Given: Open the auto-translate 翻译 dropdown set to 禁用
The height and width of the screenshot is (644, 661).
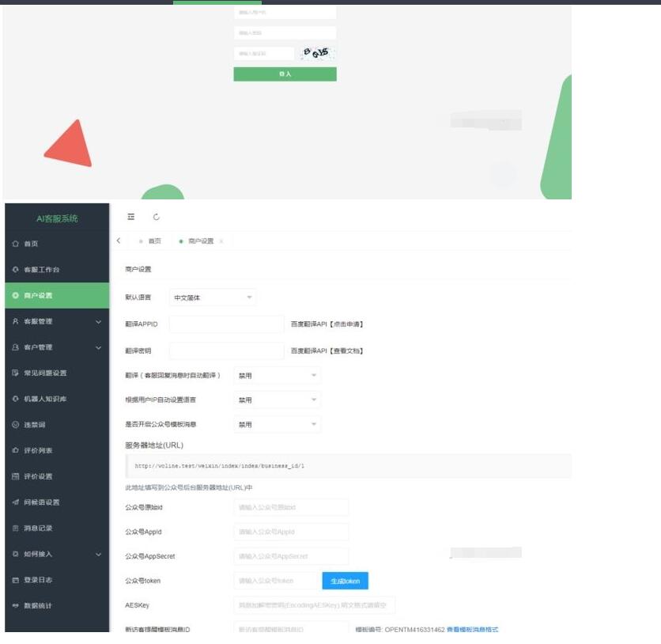Looking at the screenshot, I should tap(277, 375).
